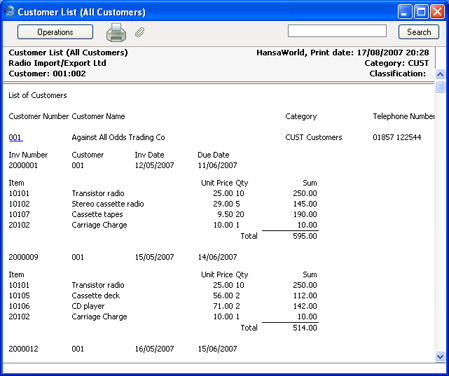
Task: Click the 'Category' column header
Action: pyautogui.click(x=301, y=117)
